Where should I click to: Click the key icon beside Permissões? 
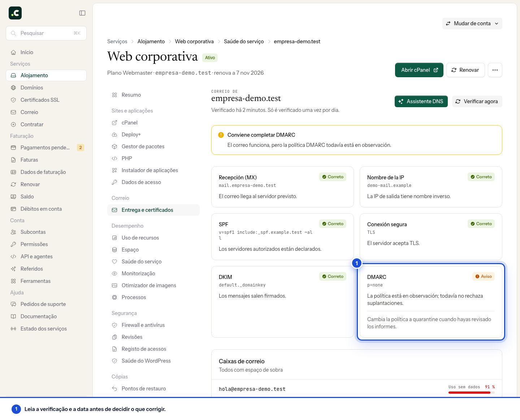click(x=13, y=244)
